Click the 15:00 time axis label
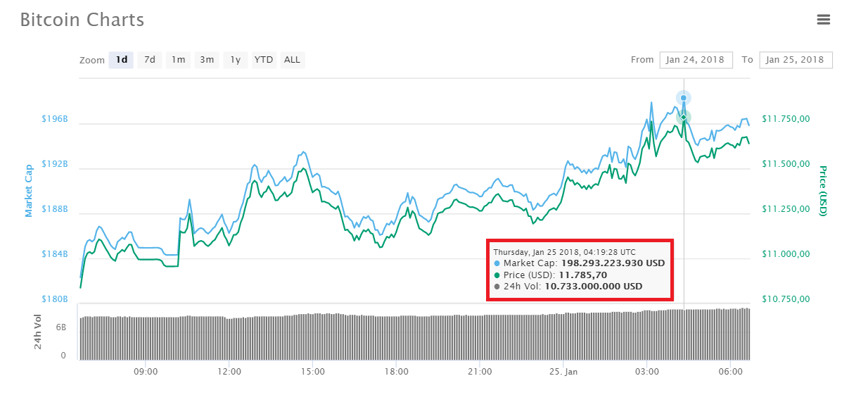868x395 pixels. (312, 371)
